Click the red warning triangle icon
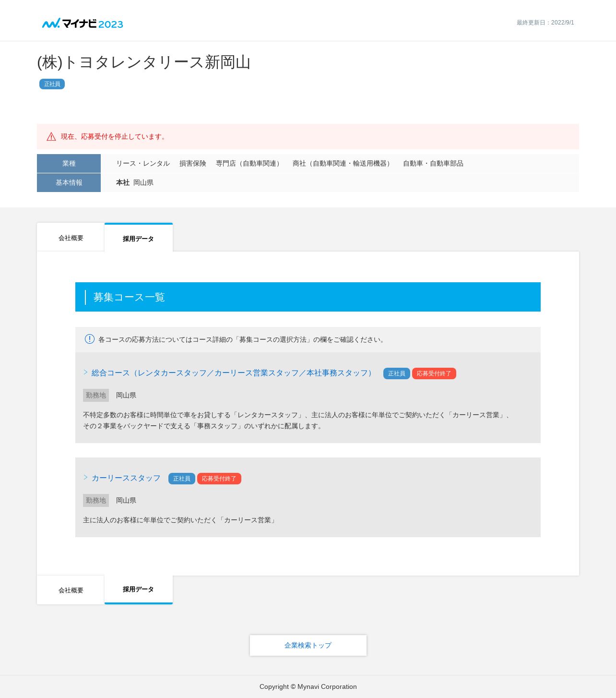Viewport: 616px width, 698px height. tap(51, 137)
